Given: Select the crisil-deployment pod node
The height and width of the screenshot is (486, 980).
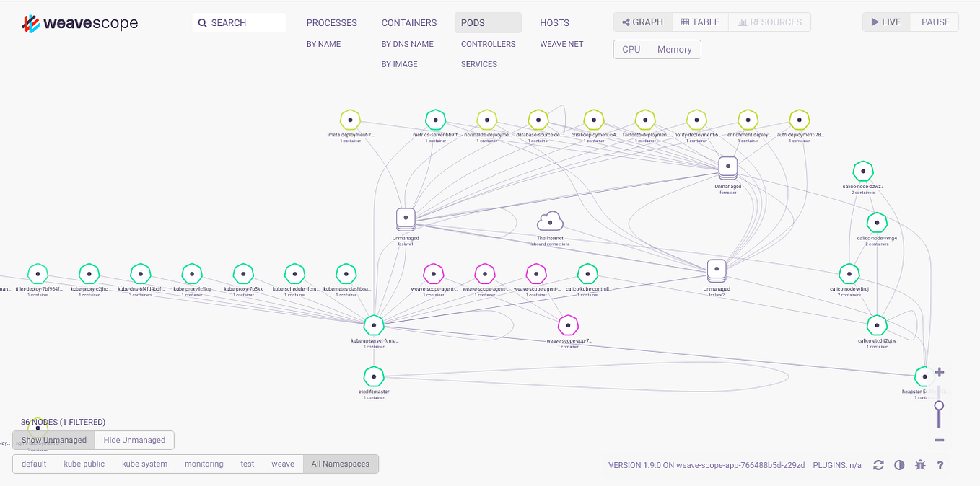Looking at the screenshot, I should (x=593, y=120).
